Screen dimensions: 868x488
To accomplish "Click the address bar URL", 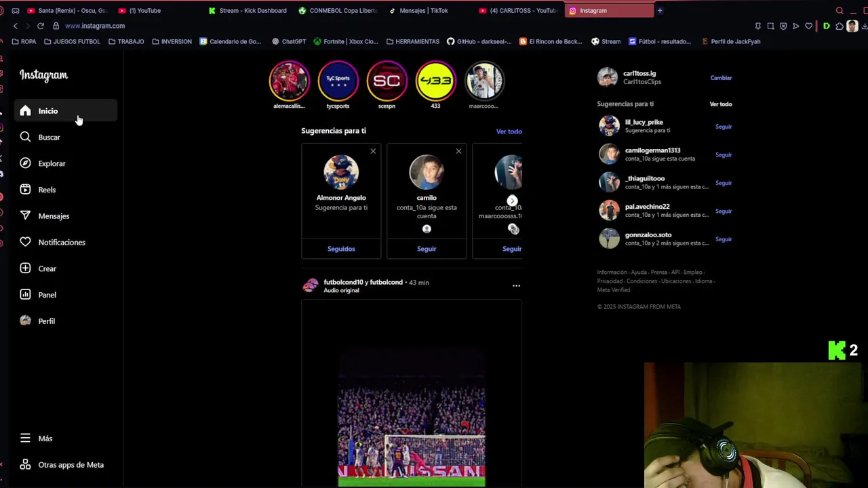I will (95, 26).
